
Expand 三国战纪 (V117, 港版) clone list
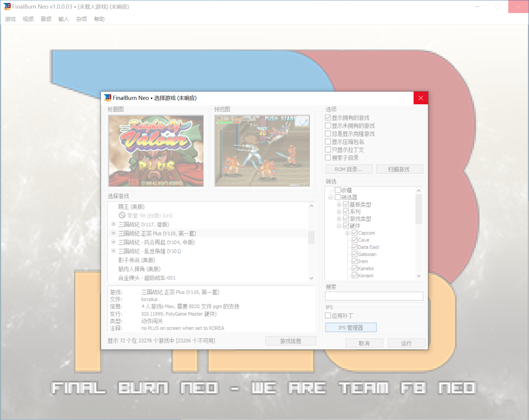(x=113, y=224)
